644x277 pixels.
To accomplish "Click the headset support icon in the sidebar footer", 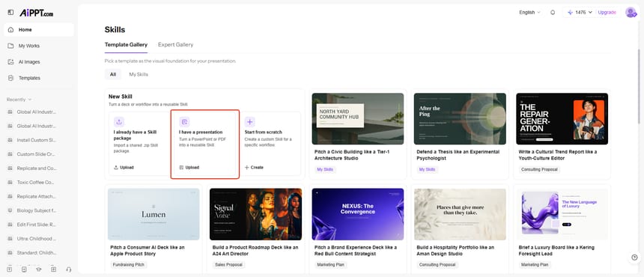I will pyautogui.click(x=69, y=270).
